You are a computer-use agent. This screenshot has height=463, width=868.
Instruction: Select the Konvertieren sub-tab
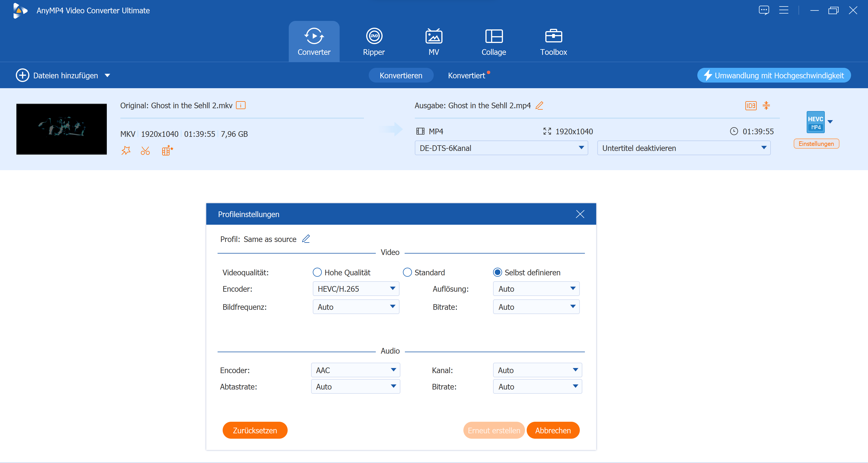coord(401,75)
